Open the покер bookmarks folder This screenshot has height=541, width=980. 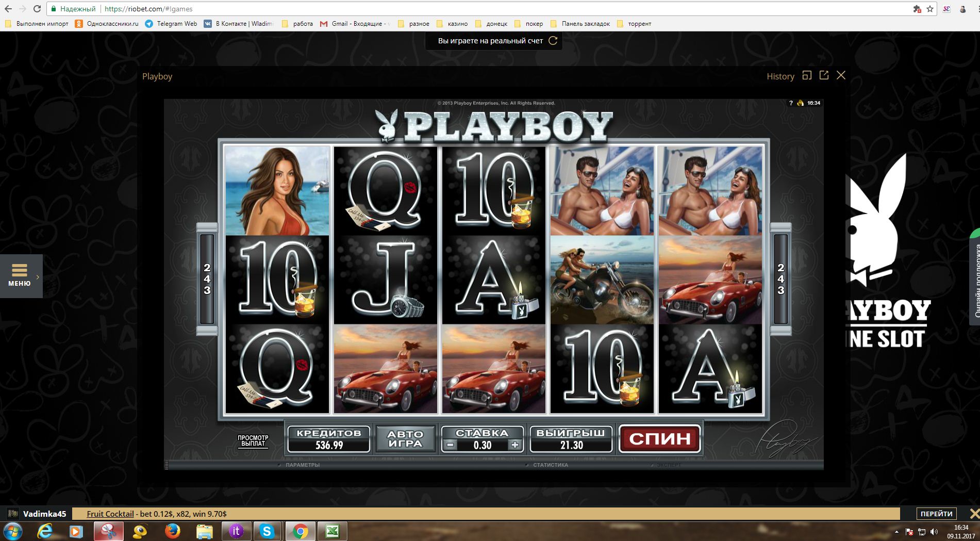coord(529,24)
